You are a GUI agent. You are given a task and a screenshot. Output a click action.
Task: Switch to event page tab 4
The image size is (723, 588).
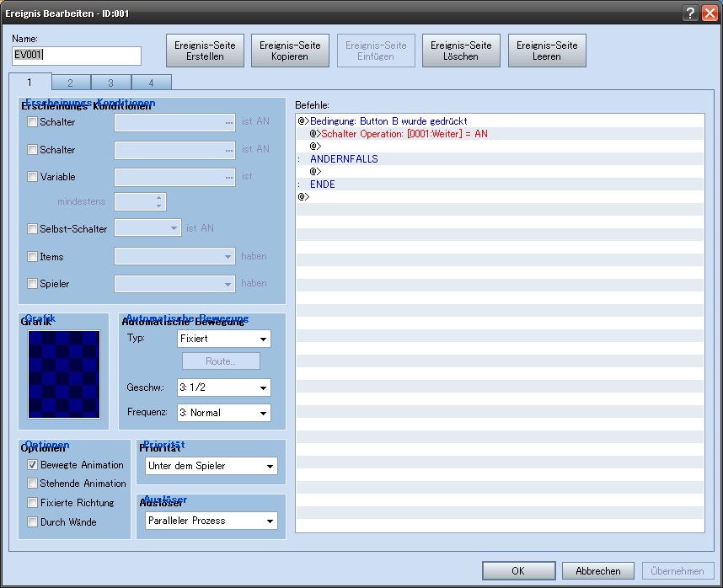click(151, 83)
